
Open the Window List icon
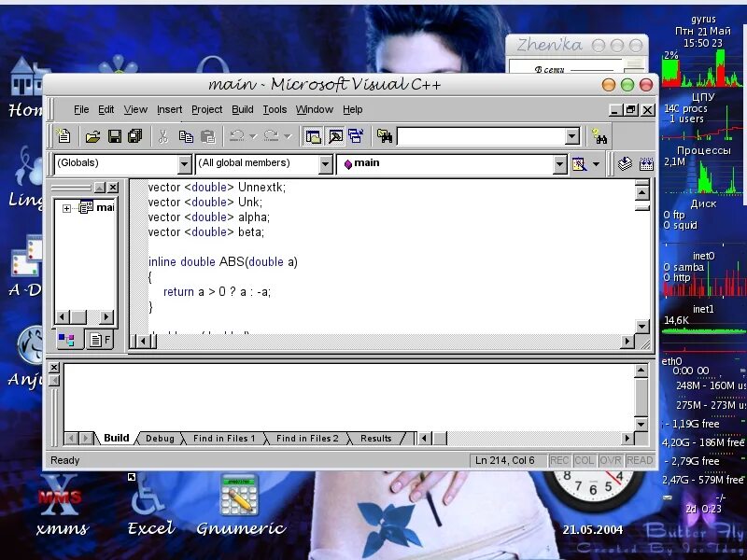tap(356, 136)
